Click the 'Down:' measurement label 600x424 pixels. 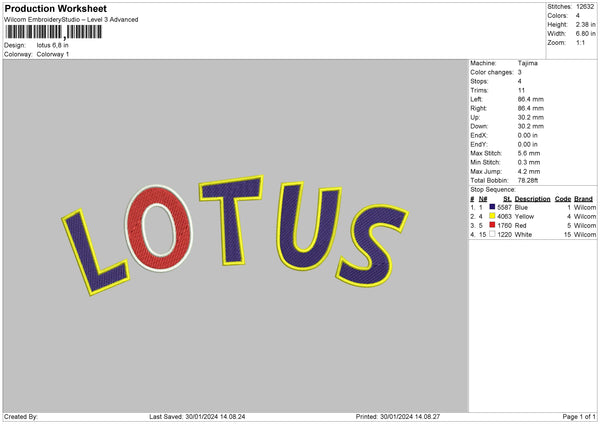click(479, 126)
